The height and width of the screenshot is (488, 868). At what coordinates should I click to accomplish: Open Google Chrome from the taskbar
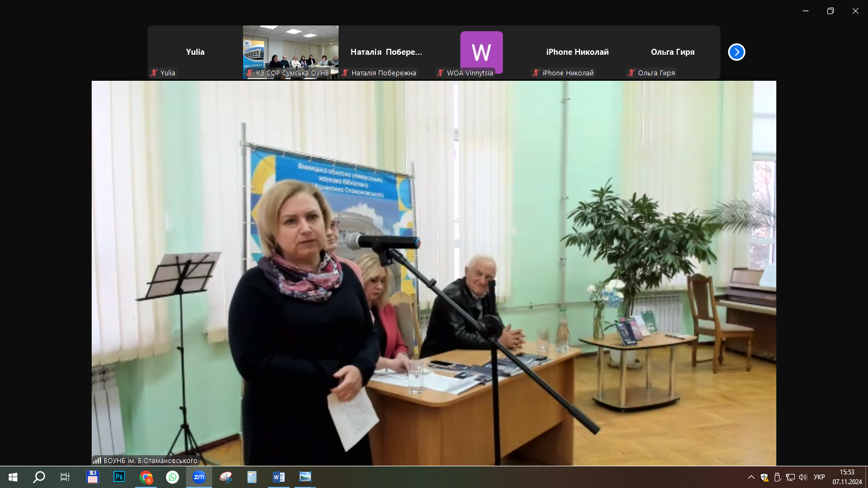point(146,477)
